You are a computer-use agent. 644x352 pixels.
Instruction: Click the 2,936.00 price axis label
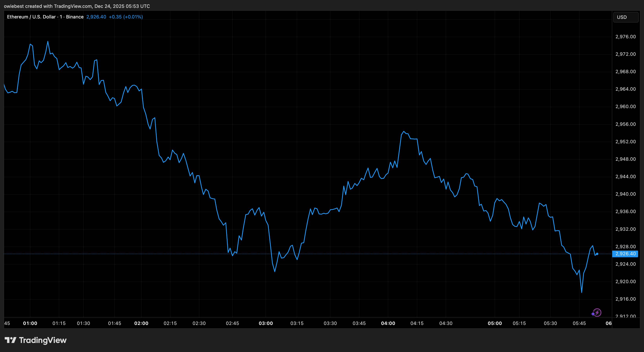tap(626, 212)
